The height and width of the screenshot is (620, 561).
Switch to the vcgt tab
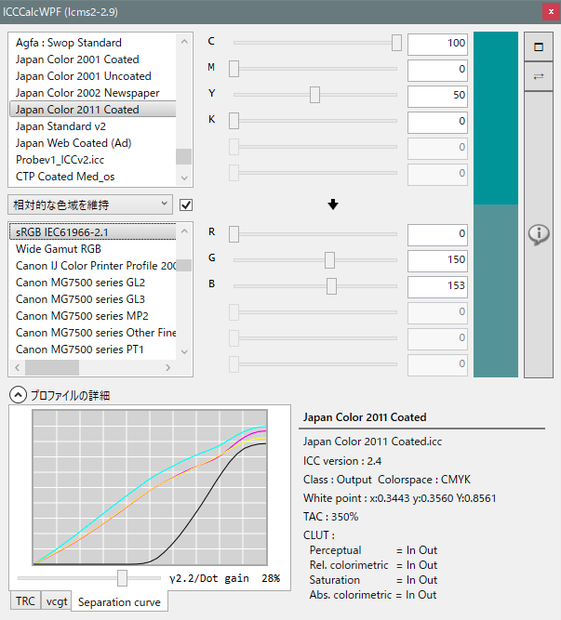point(57,601)
